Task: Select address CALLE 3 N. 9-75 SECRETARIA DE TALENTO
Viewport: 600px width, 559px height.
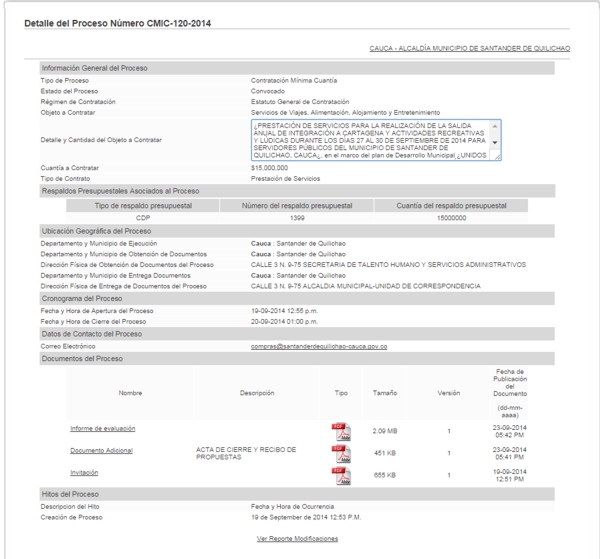Action: pyautogui.click(x=388, y=265)
